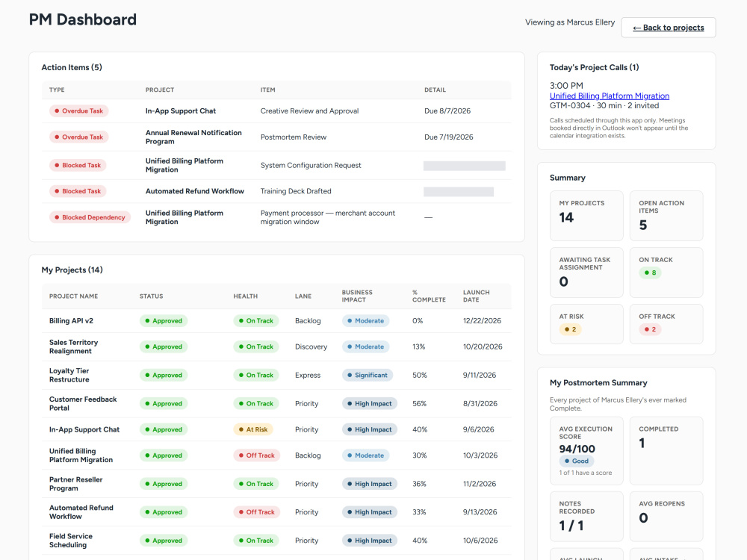The image size is (747, 560).
Task: Open Partner Reseller Program project
Action: click(x=75, y=484)
